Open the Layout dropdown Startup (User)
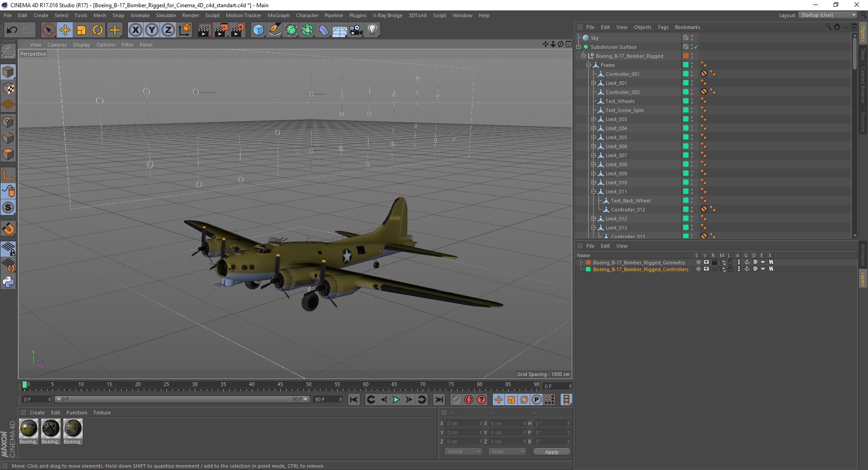The height and width of the screenshot is (470, 868). click(828, 15)
